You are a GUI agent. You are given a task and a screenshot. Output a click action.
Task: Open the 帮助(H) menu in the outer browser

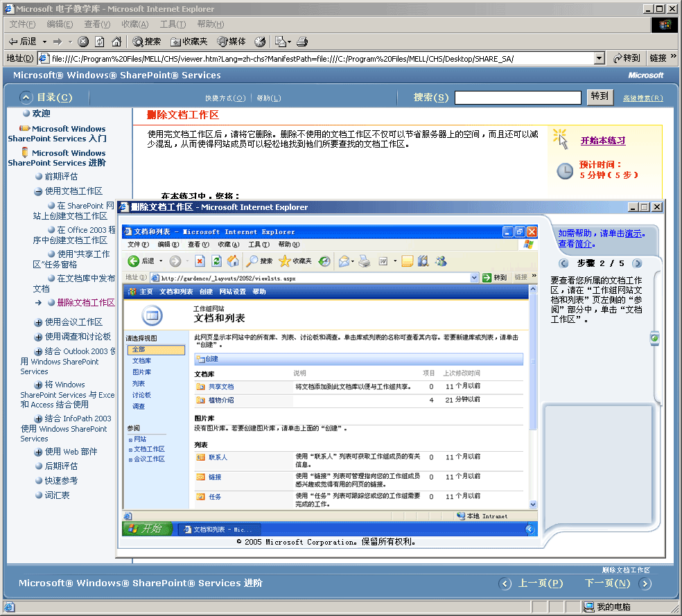coord(211,24)
